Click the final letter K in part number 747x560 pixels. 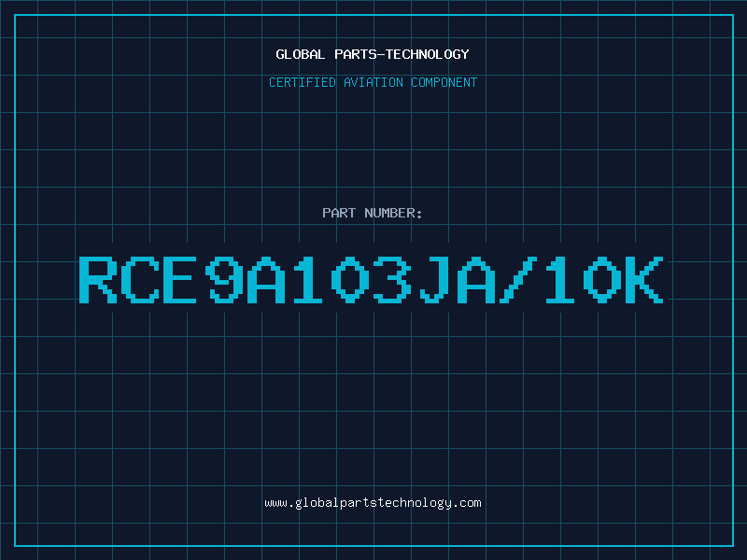click(644, 279)
